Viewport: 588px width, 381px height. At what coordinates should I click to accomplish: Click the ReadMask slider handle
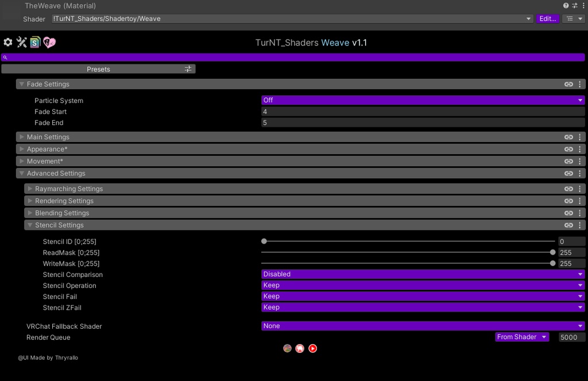click(x=552, y=252)
